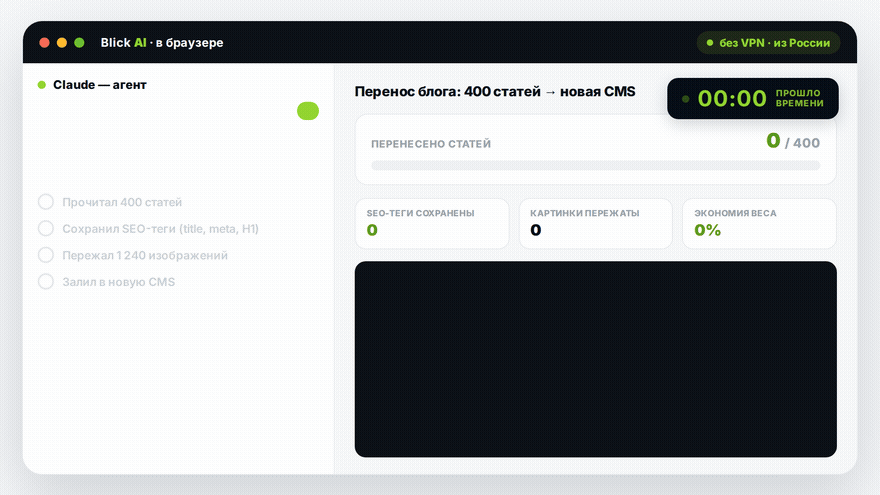Image resolution: width=880 pixels, height=495 pixels.
Task: Click the Прочитал 400 статей step text
Action: pos(122,202)
